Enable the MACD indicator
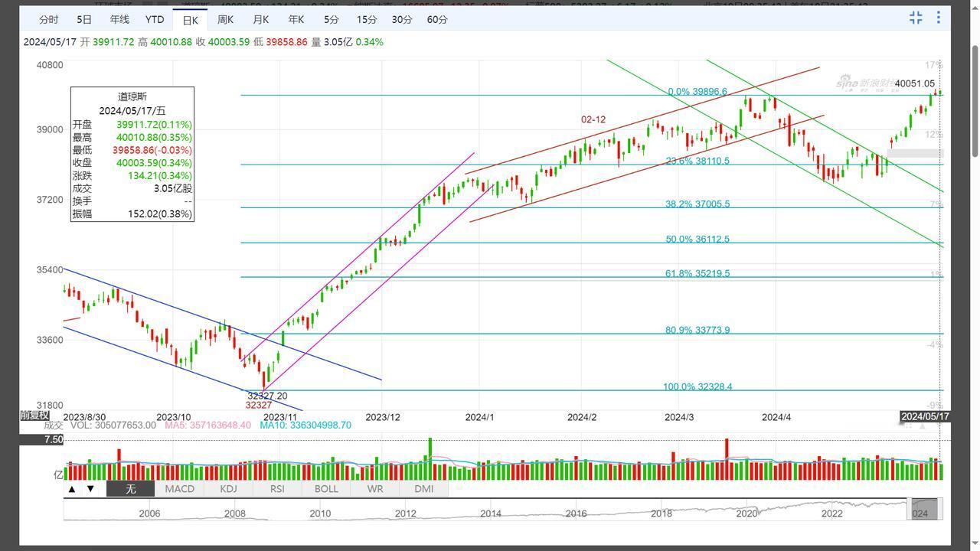Image resolution: width=980 pixels, height=551 pixels. (x=179, y=488)
